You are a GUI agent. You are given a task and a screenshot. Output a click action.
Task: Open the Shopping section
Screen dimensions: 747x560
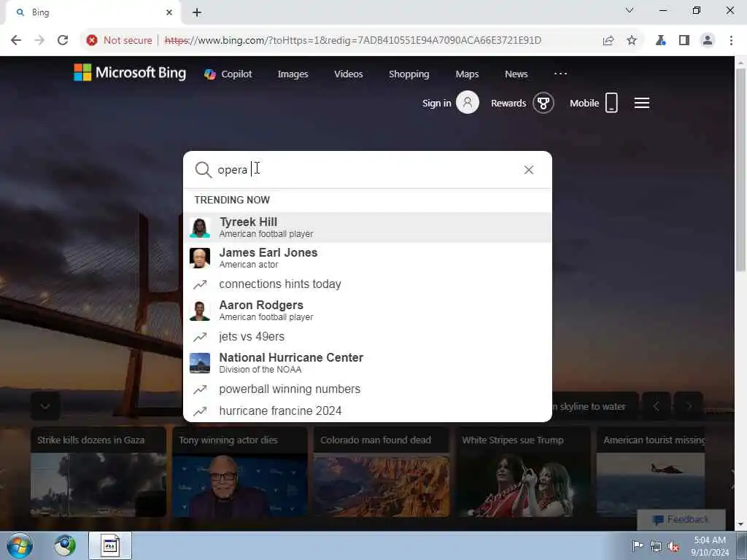409,74
